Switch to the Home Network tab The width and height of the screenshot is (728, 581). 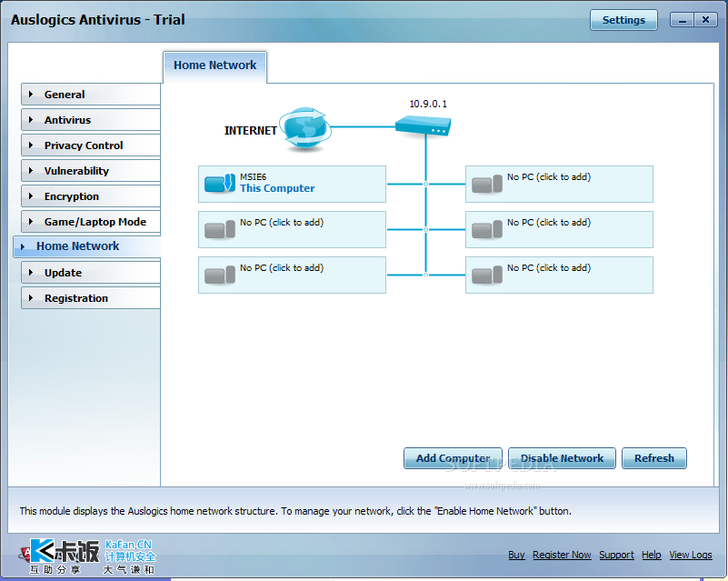point(215,65)
